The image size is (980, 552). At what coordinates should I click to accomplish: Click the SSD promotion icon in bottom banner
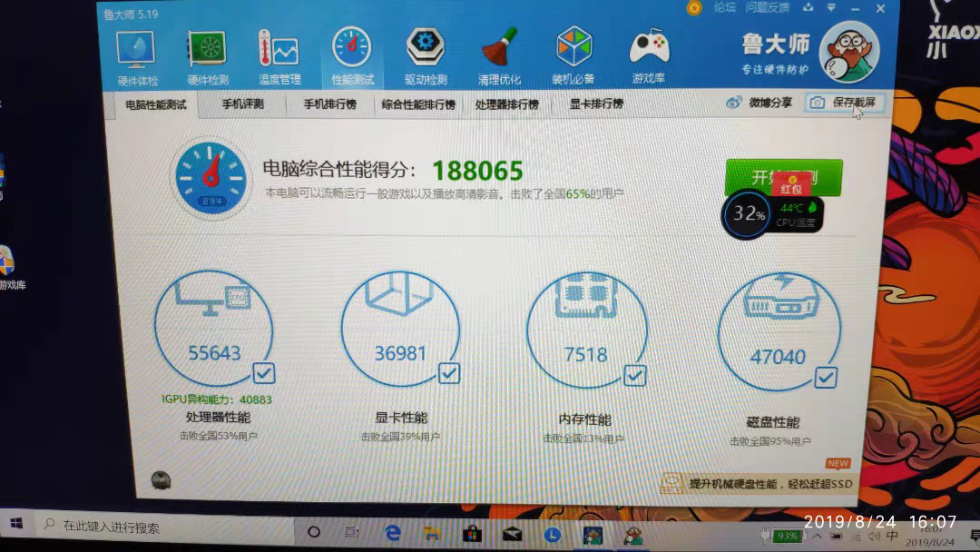click(x=671, y=483)
